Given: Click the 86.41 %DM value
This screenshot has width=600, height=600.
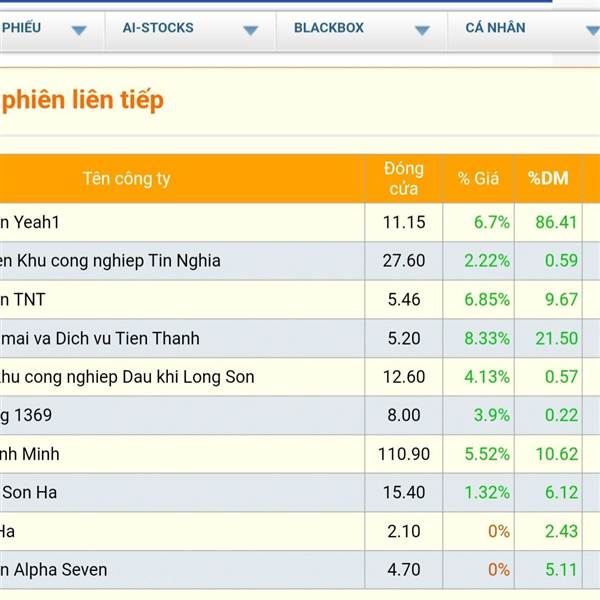Looking at the screenshot, I should coord(556,222).
